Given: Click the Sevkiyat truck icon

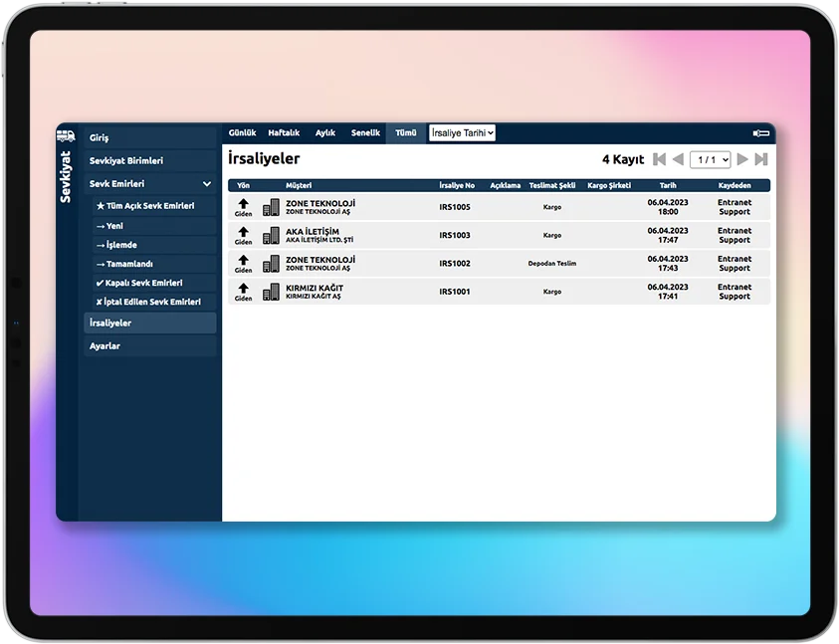Looking at the screenshot, I should tap(66, 135).
